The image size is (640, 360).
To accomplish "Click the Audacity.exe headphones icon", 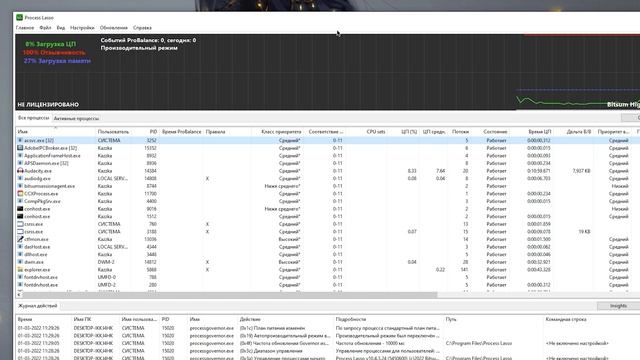I will 20,171.
